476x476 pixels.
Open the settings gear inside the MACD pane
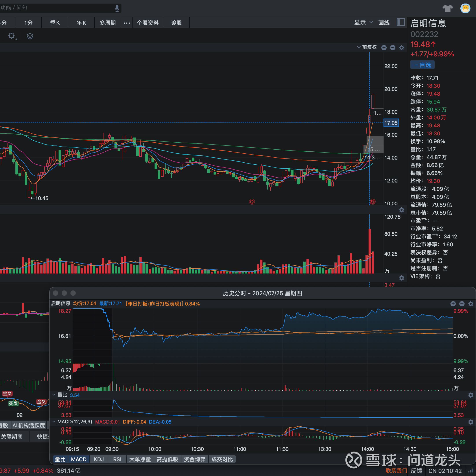[x=471, y=422]
